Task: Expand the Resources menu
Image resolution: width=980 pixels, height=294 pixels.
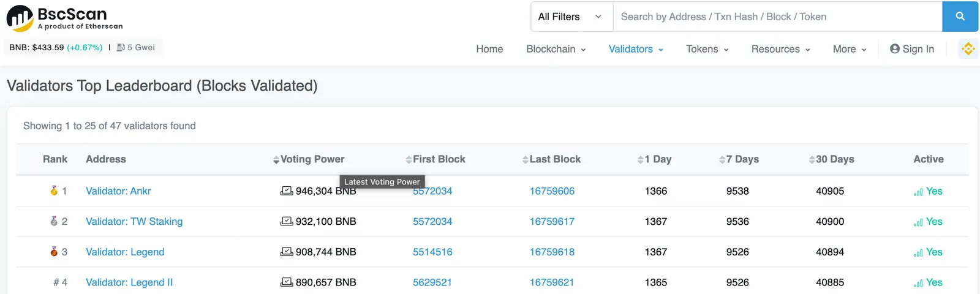Action: [781, 49]
